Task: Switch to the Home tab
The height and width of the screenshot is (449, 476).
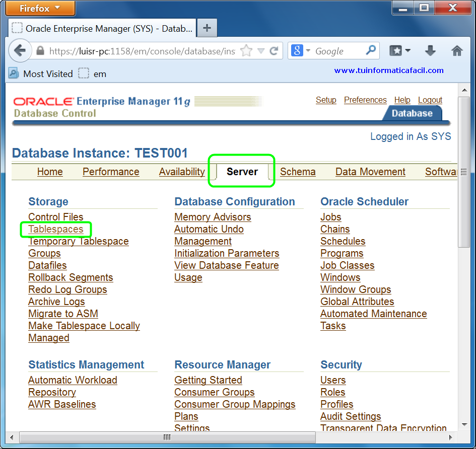Action: (x=50, y=172)
